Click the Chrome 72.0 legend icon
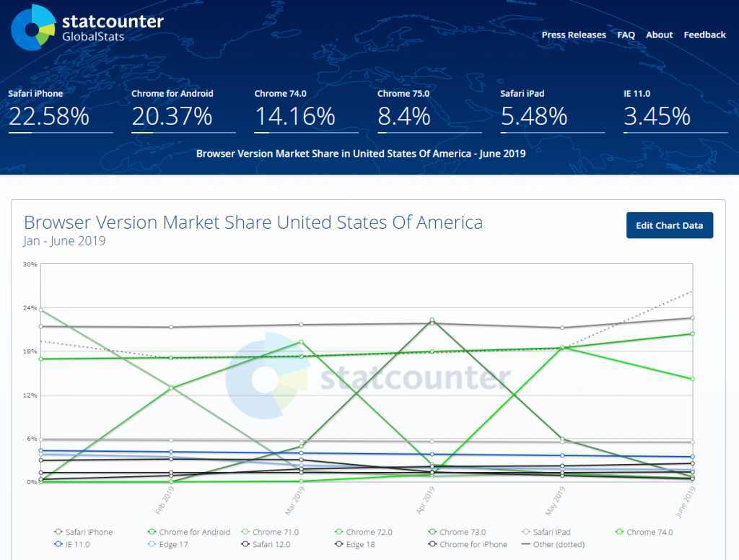739x560 pixels. pyautogui.click(x=338, y=532)
